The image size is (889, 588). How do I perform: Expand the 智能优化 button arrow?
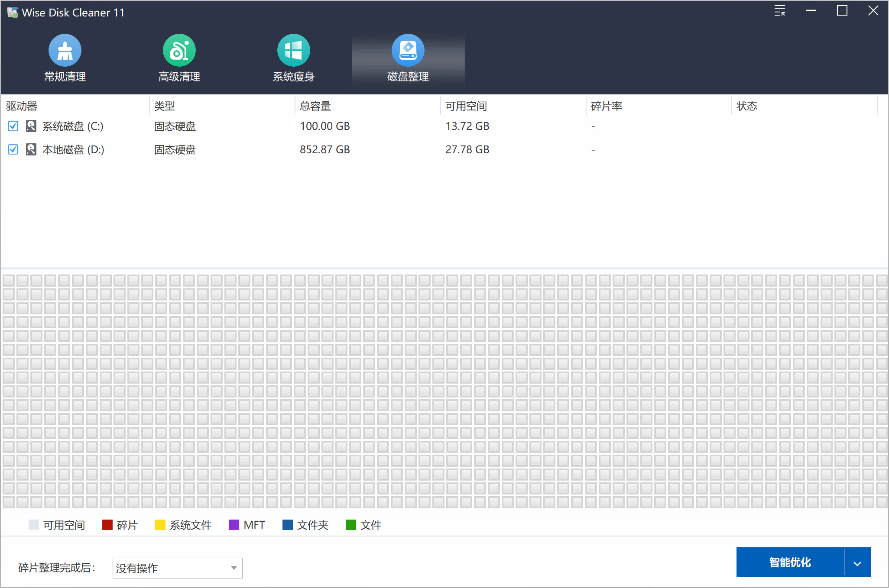click(x=857, y=562)
